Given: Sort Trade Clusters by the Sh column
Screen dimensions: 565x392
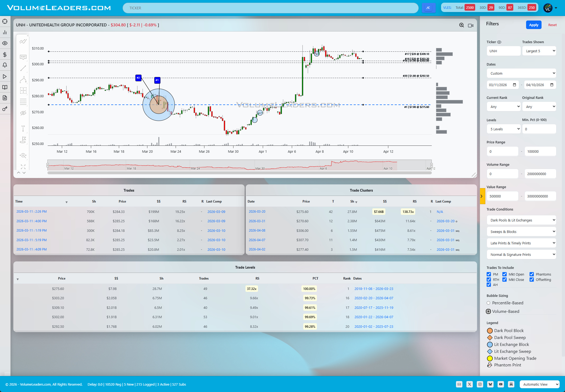Looking at the screenshot, I should (353, 201).
